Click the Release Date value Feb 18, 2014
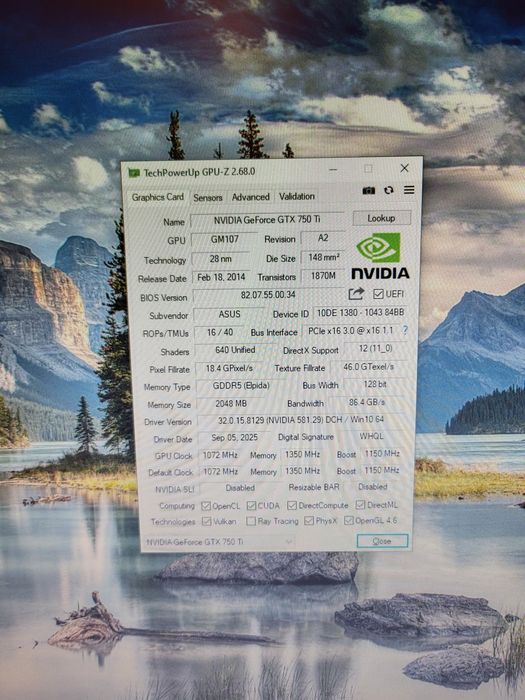The image size is (525, 700). pos(221,277)
